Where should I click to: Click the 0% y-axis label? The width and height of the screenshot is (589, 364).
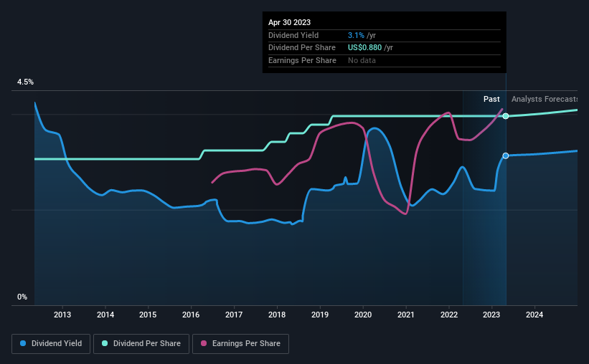pos(22,297)
